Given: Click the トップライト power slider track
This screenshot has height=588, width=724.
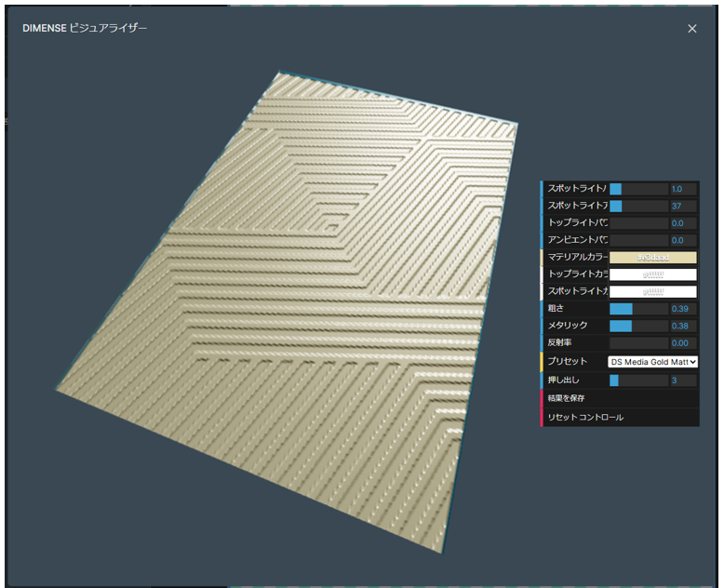Looking at the screenshot, I should (639, 223).
